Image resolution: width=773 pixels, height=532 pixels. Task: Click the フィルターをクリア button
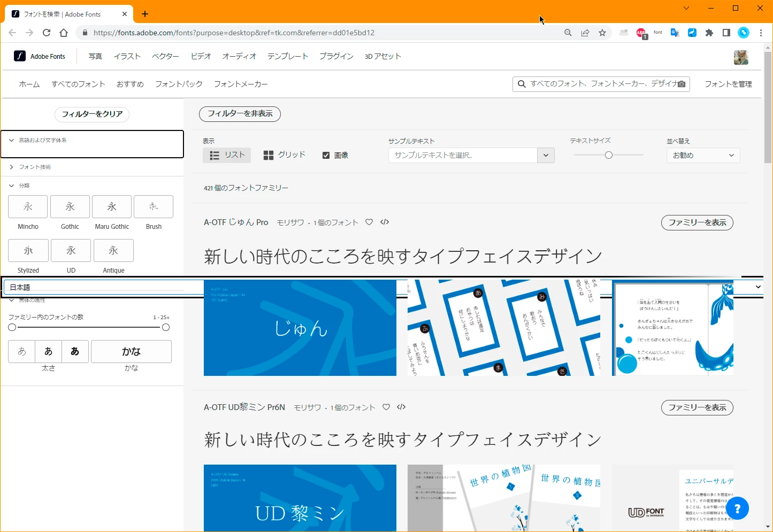(92, 114)
